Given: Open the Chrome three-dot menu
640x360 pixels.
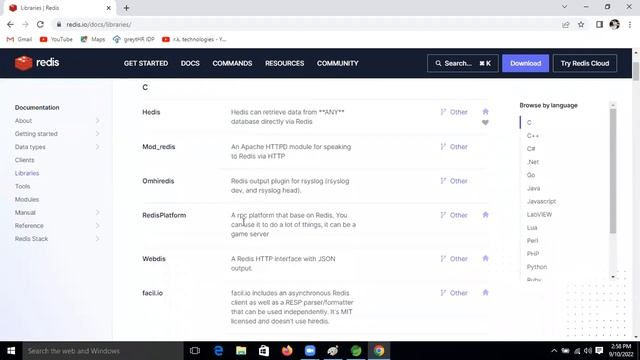Looking at the screenshot, I should [x=630, y=24].
